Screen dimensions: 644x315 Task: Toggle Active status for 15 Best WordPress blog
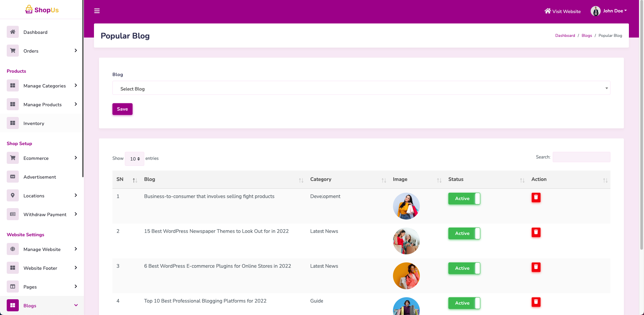click(464, 233)
